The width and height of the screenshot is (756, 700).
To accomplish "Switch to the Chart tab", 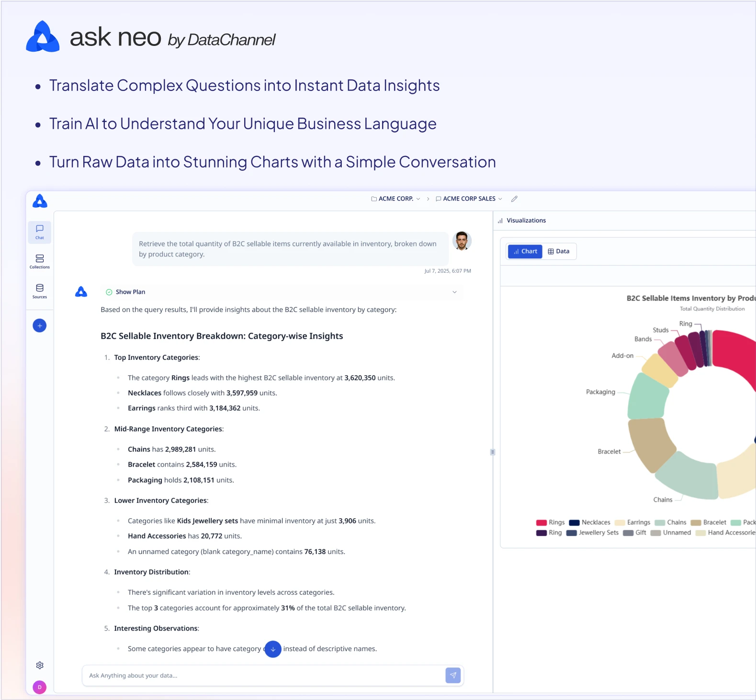I will [x=525, y=251].
